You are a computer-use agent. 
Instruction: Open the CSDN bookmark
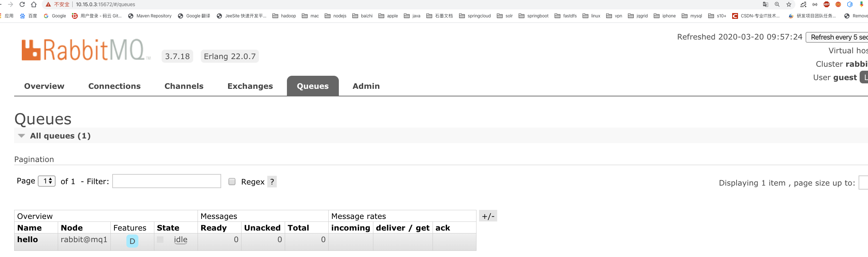point(756,16)
